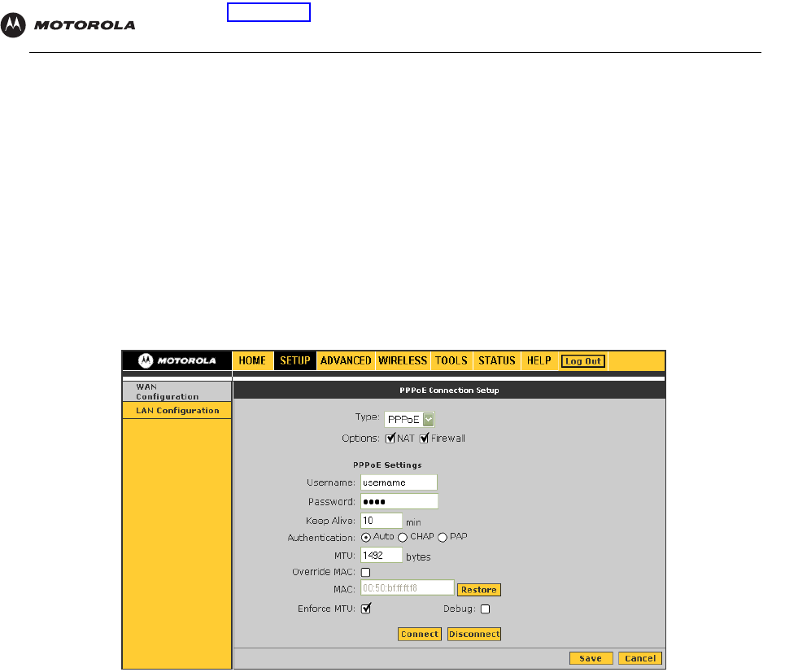Viewport: 785px width, 672px height.
Task: Toggle the NAT option checkbox
Action: coord(390,439)
